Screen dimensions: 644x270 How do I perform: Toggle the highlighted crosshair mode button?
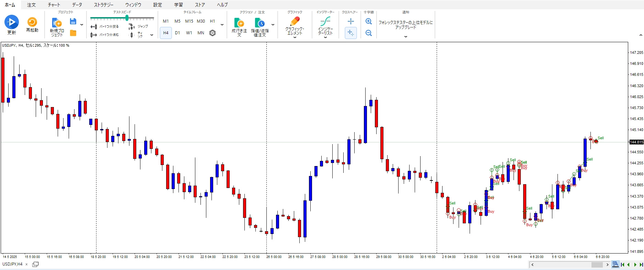pyautogui.click(x=350, y=33)
